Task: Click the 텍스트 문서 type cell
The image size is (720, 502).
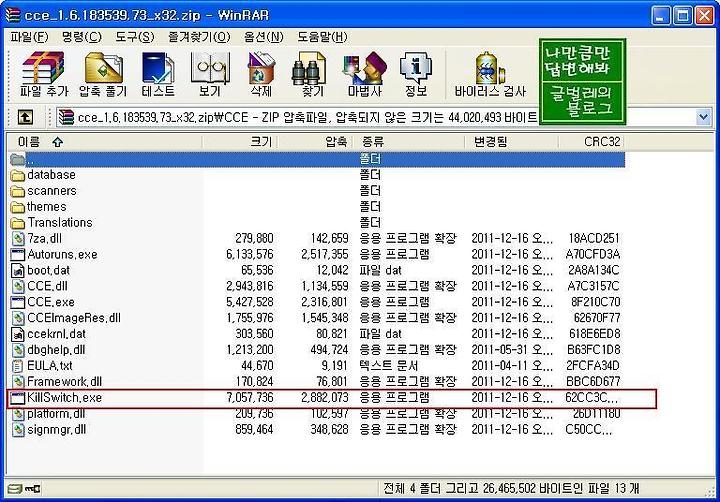Action: 388,366
